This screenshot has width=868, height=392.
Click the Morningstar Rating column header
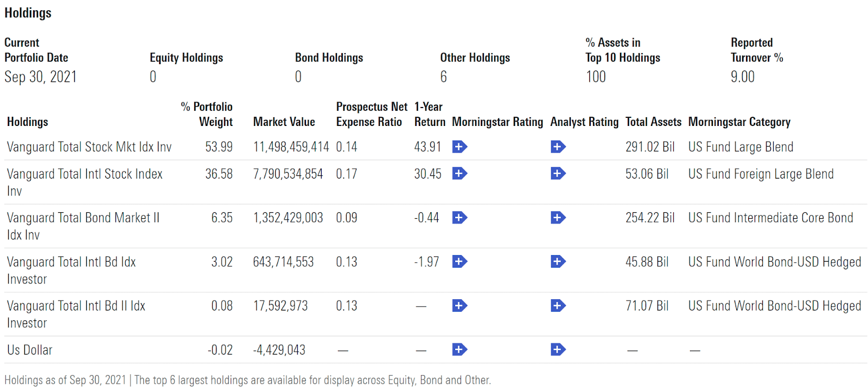tap(497, 122)
